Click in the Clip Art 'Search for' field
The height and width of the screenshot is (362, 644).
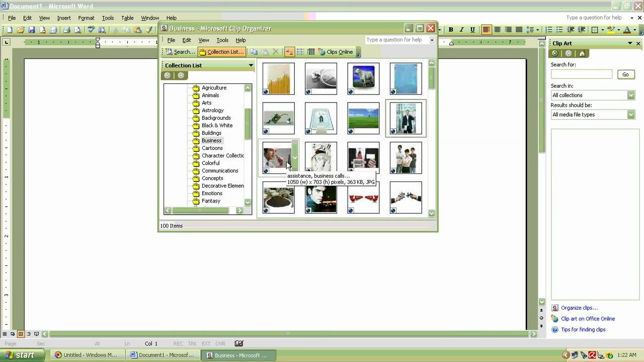[x=581, y=74]
